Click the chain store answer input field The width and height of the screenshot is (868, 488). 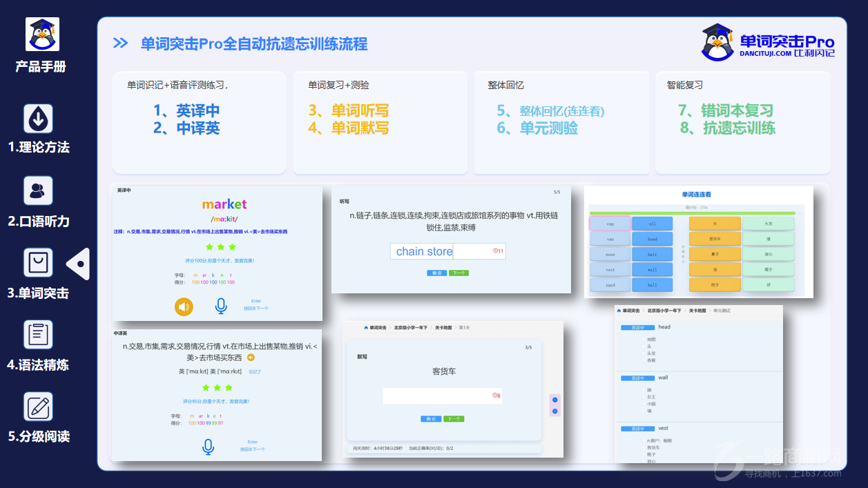tap(447, 251)
